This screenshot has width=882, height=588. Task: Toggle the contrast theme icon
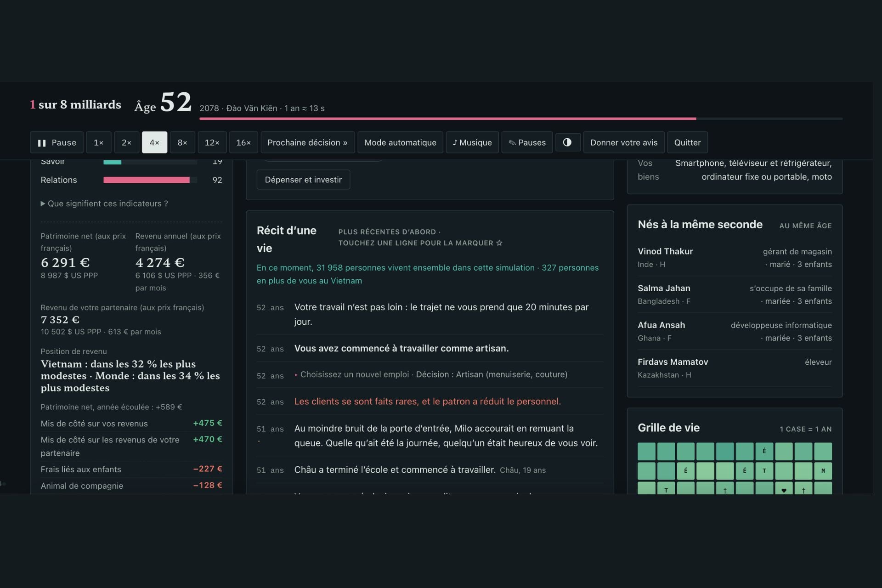(x=568, y=142)
